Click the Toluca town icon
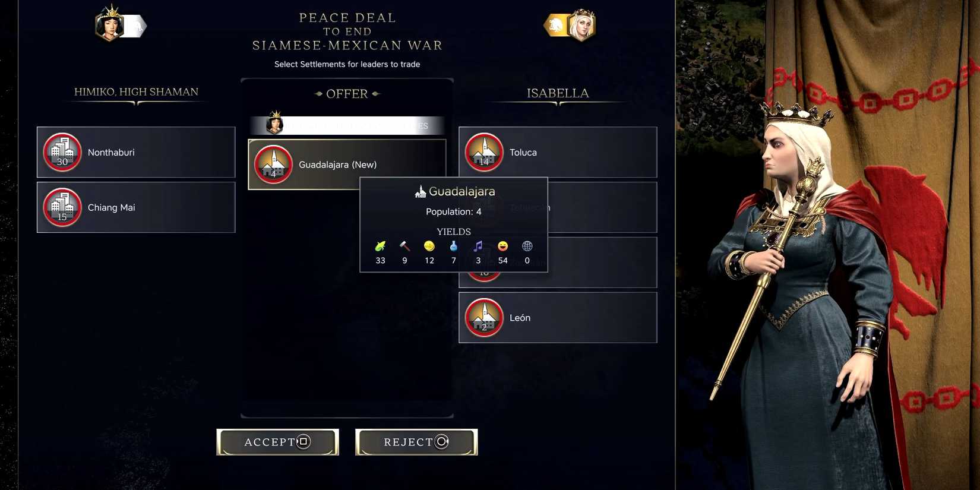Viewport: 980px width, 490px height. 484,152
